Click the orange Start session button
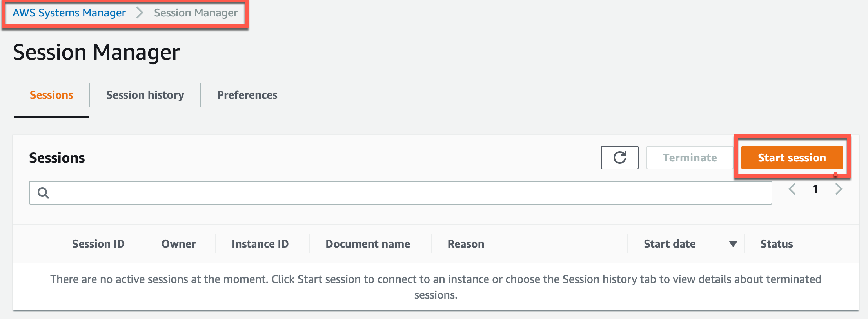 [792, 158]
